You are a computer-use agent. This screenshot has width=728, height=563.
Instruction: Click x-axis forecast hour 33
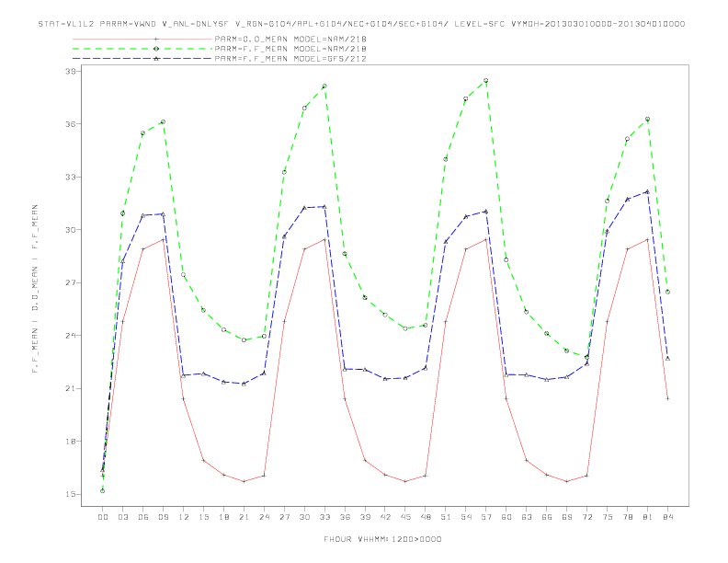click(325, 517)
